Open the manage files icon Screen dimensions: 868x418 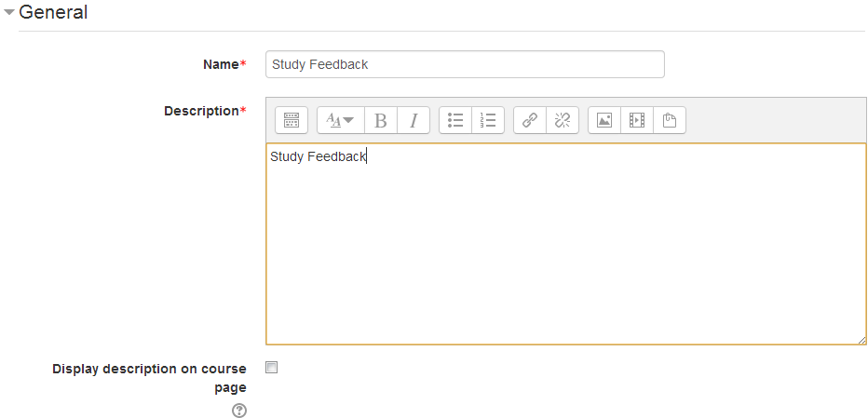tap(670, 120)
